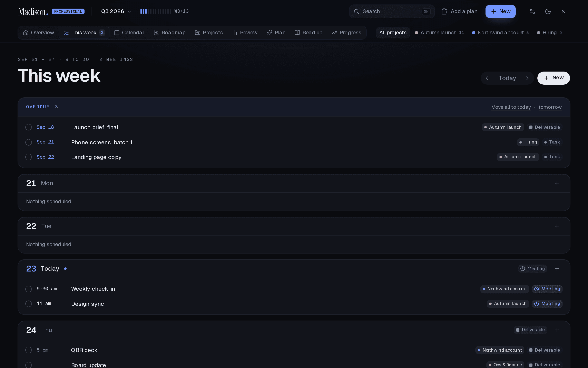Mark QBR deck as done
This screenshot has width=588, height=368.
point(29,350)
